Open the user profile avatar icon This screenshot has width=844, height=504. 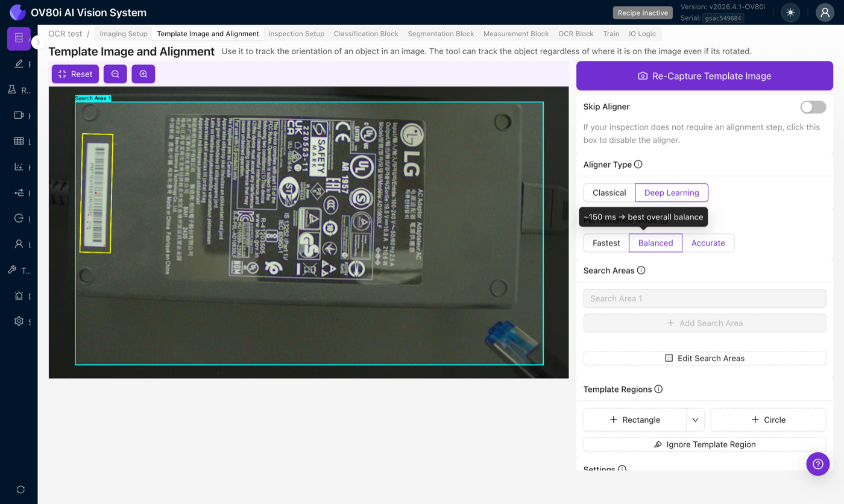[x=825, y=13]
